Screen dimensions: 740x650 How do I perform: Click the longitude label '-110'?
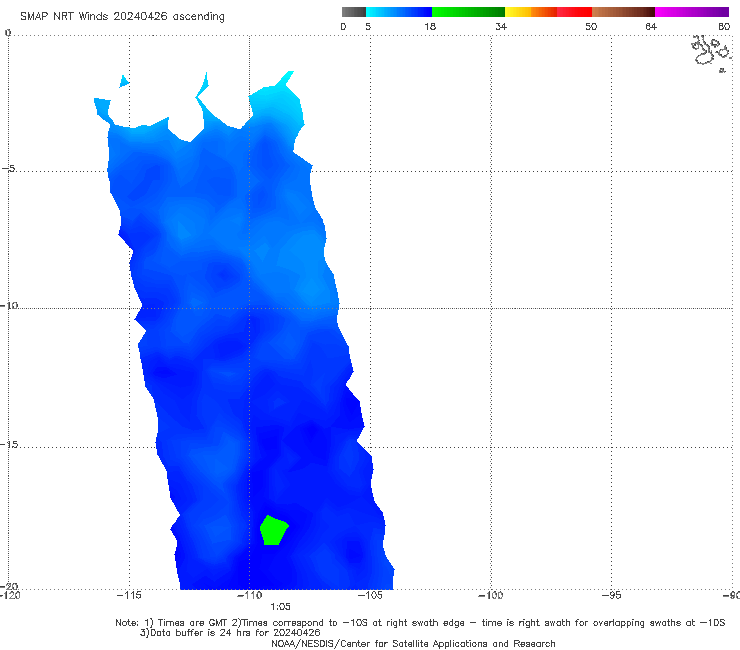pyautogui.click(x=249, y=595)
